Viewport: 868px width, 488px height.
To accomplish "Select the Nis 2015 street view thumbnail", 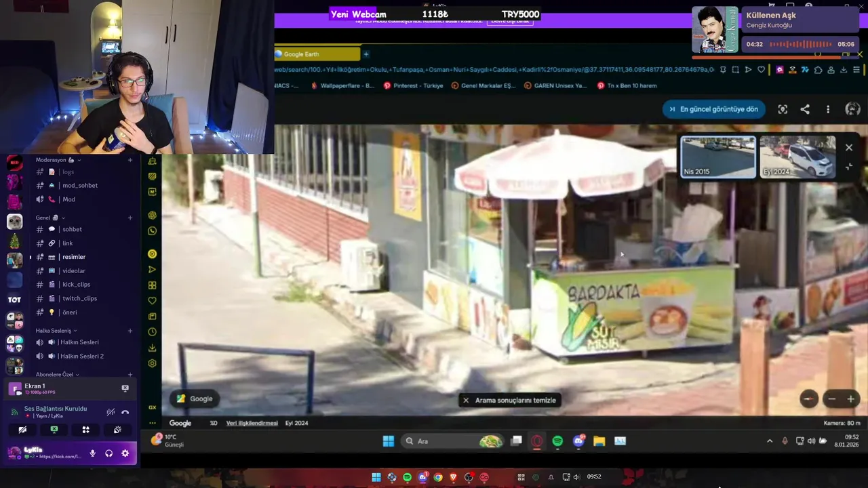I will tap(718, 157).
